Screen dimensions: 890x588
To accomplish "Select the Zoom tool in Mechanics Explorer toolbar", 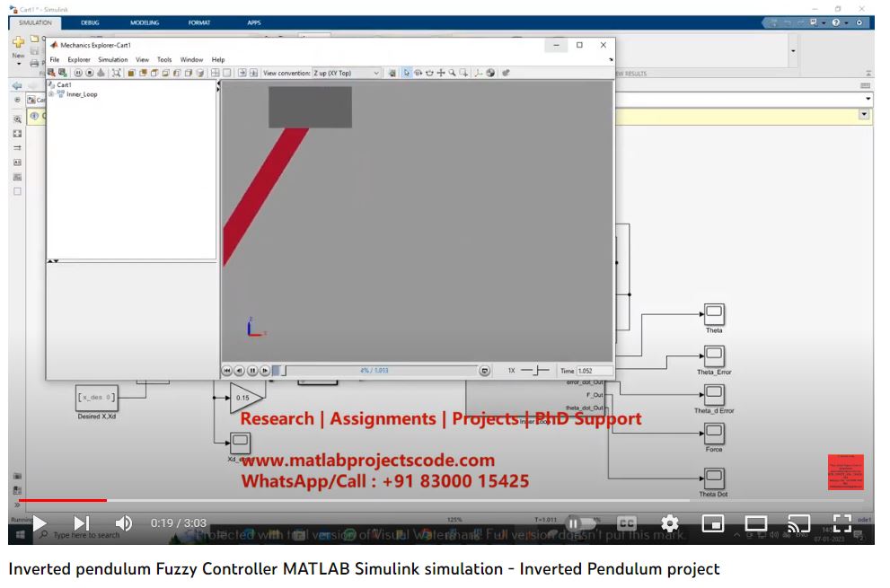I will pos(452,73).
